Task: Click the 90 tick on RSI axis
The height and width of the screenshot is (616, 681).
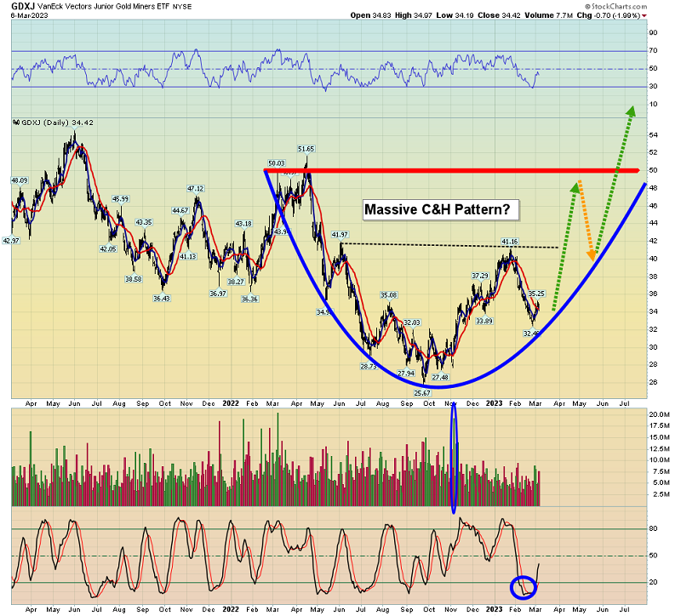Action: [654, 32]
